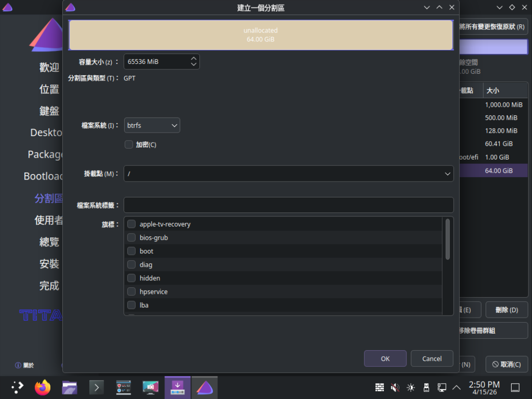Increase size with spinbox up arrow
The width and height of the screenshot is (532, 399).
click(x=194, y=58)
